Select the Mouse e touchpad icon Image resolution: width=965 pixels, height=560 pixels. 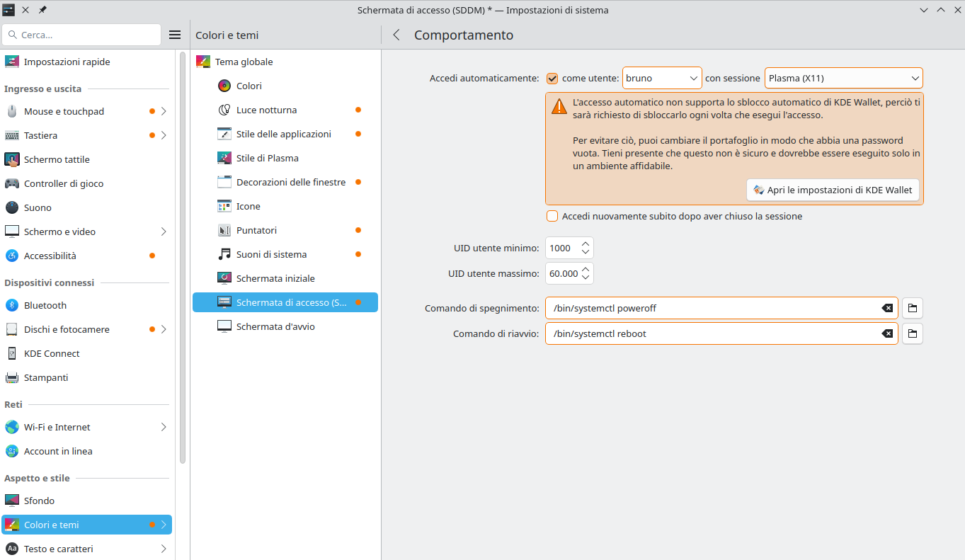(x=11, y=111)
